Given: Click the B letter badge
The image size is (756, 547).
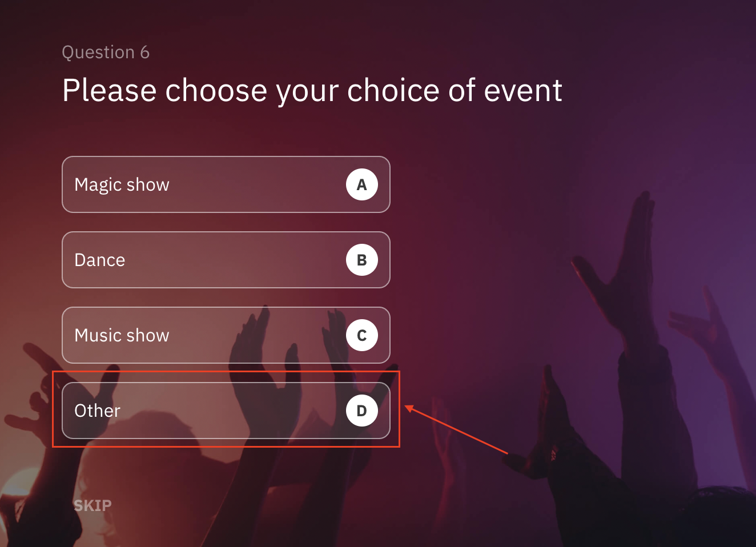Looking at the screenshot, I should point(362,260).
